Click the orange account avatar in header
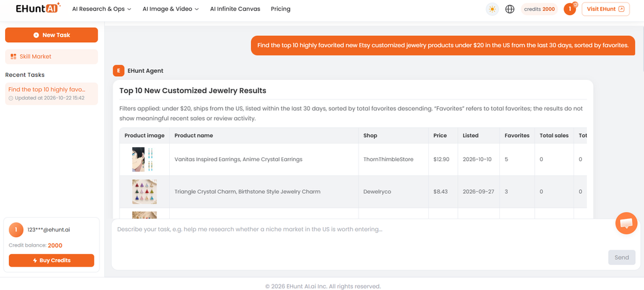This screenshot has height=290, width=644. (570, 9)
